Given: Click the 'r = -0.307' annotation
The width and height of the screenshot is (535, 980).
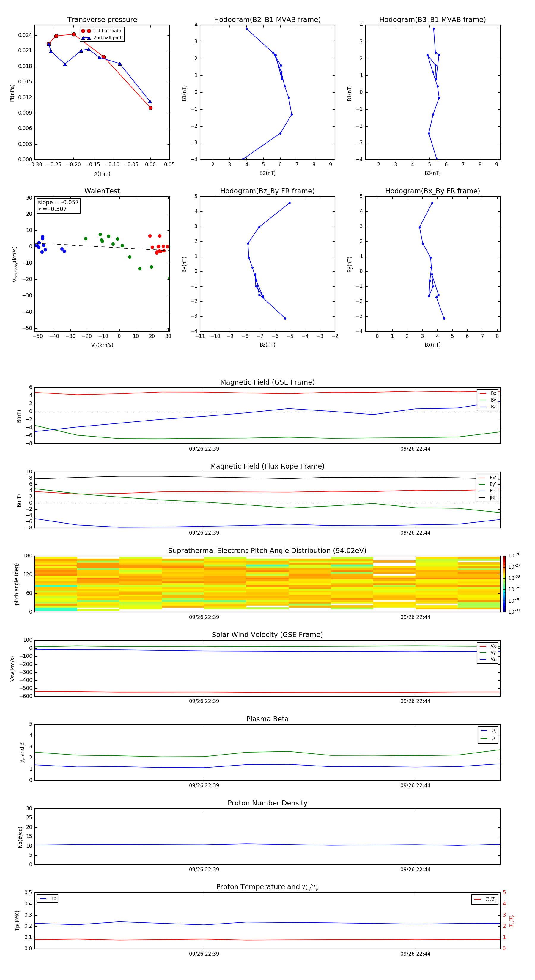Looking at the screenshot, I should coord(53,209).
